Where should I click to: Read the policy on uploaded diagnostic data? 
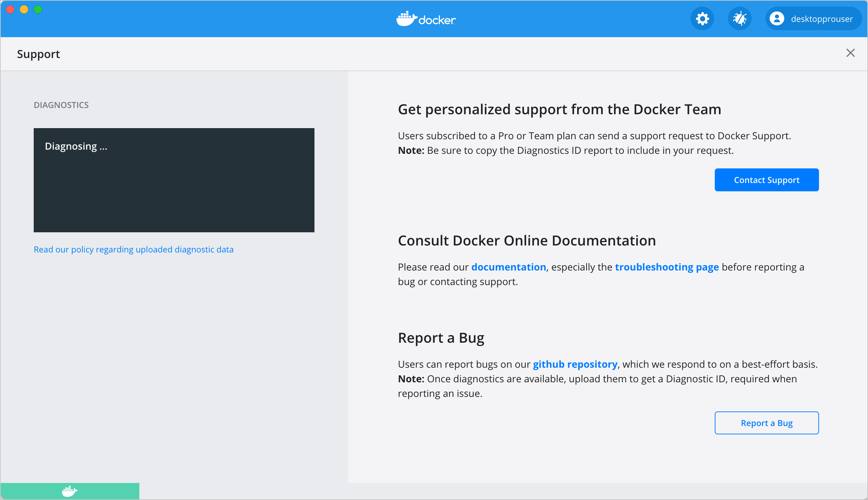(133, 249)
